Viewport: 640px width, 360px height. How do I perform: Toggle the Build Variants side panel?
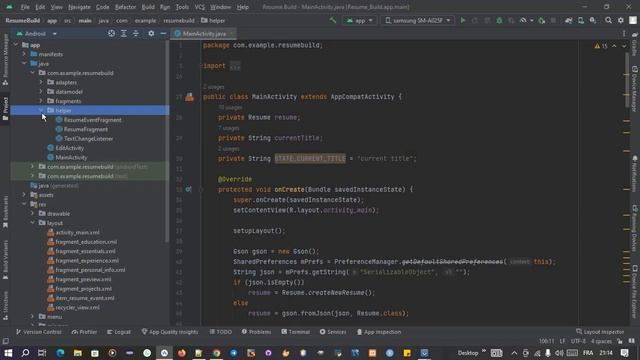pyautogui.click(x=5, y=260)
